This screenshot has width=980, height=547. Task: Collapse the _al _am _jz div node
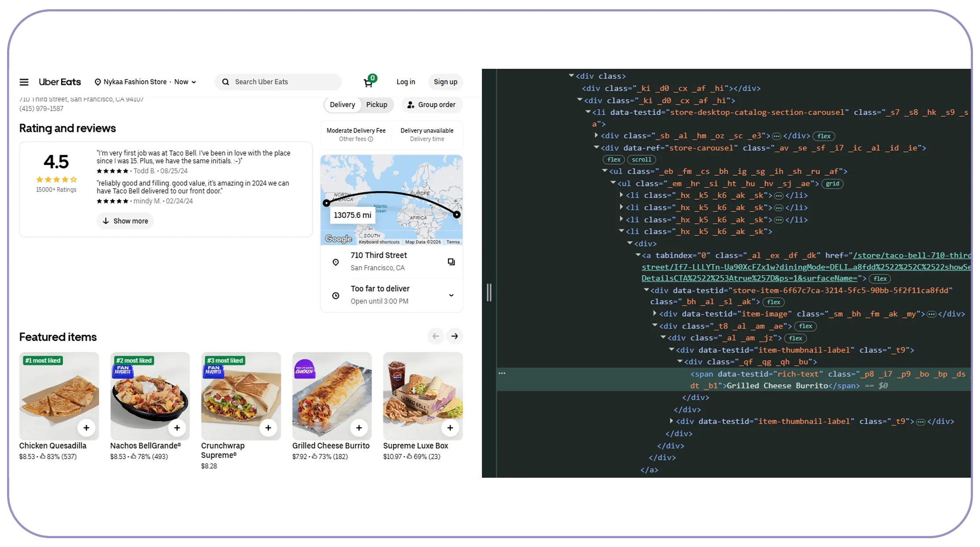coord(663,337)
